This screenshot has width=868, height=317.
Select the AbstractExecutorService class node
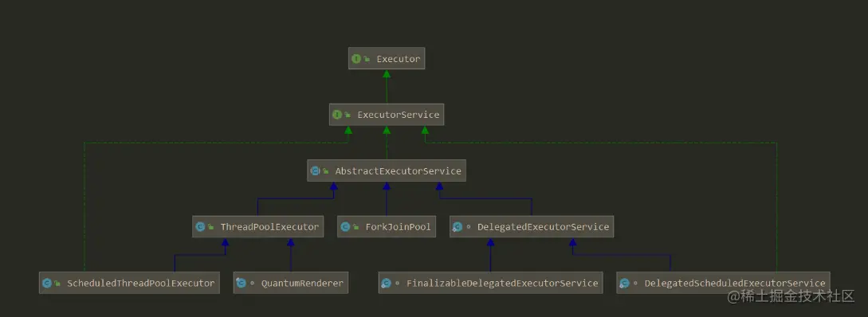(x=387, y=171)
